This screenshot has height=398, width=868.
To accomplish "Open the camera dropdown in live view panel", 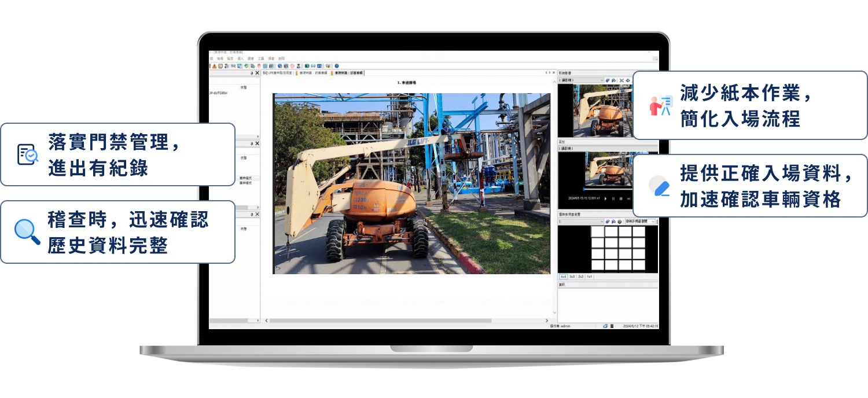I will tap(601, 80).
